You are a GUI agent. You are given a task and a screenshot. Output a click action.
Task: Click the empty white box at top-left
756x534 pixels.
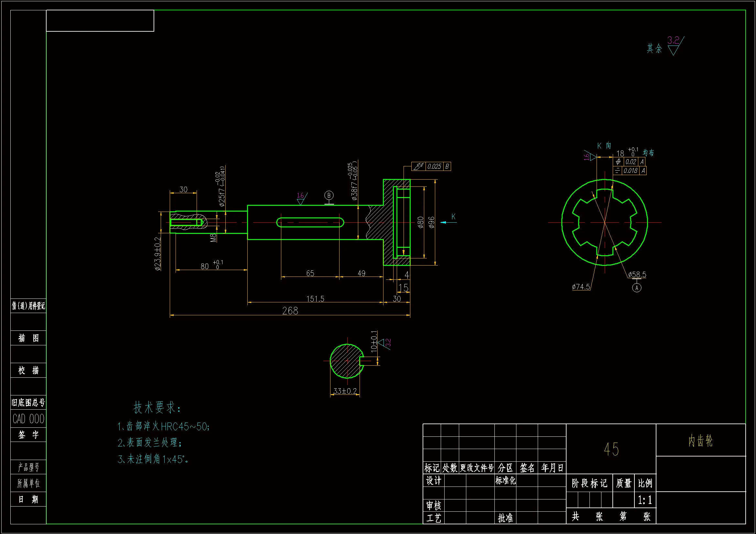tap(100, 21)
